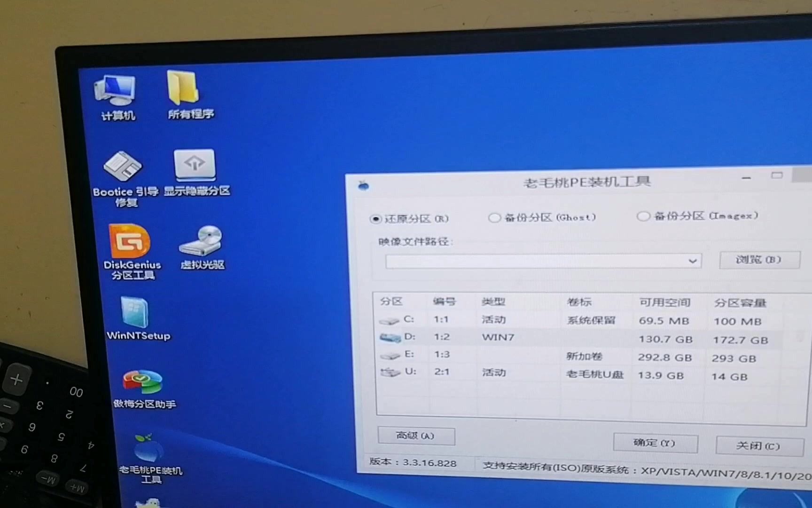Viewport: 812px width, 508px height.
Task: Maximize the 老毛桃PE装机工具 window
Action: click(x=777, y=175)
